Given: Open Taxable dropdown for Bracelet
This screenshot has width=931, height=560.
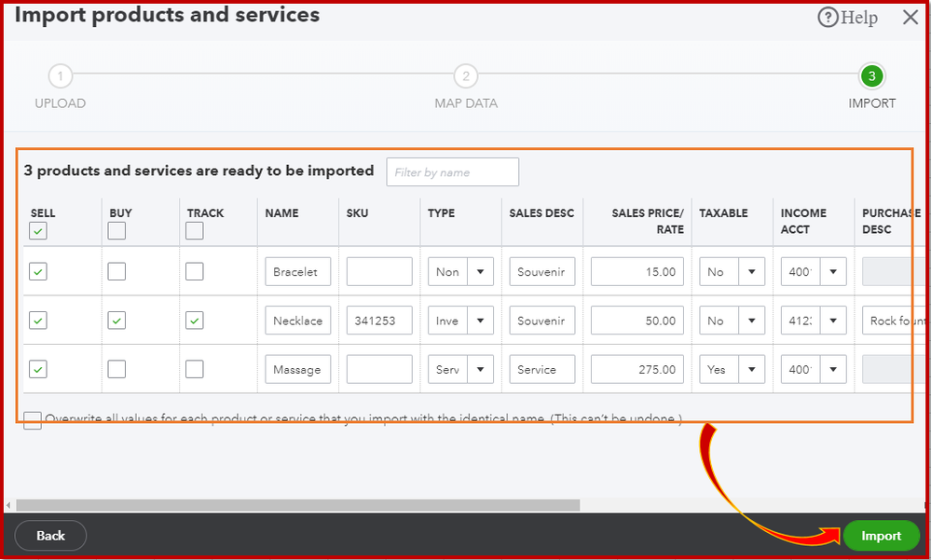Looking at the screenshot, I should [752, 272].
